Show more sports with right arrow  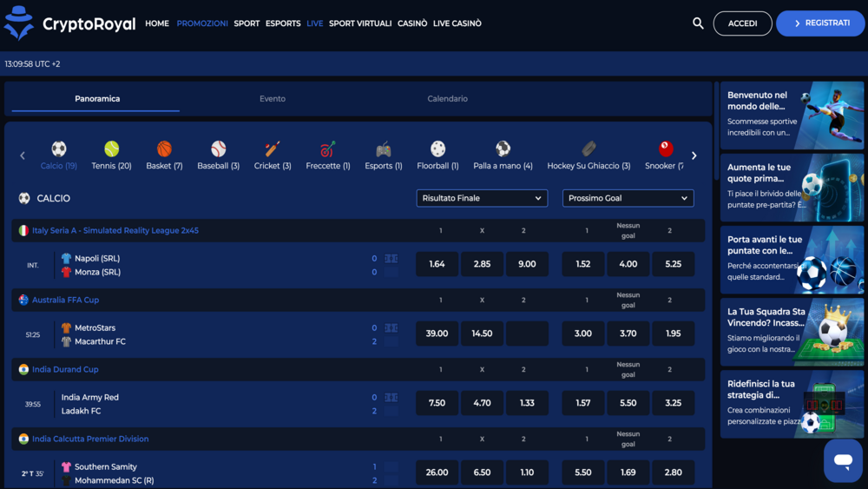[694, 155]
